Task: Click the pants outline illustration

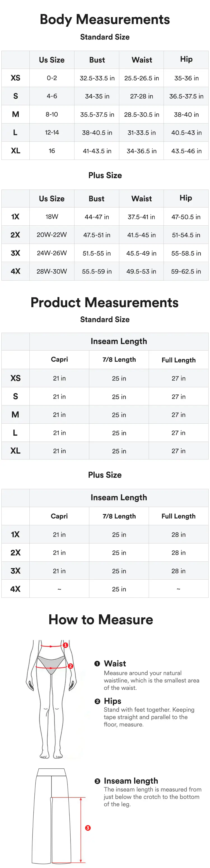Action: click(x=52, y=815)
